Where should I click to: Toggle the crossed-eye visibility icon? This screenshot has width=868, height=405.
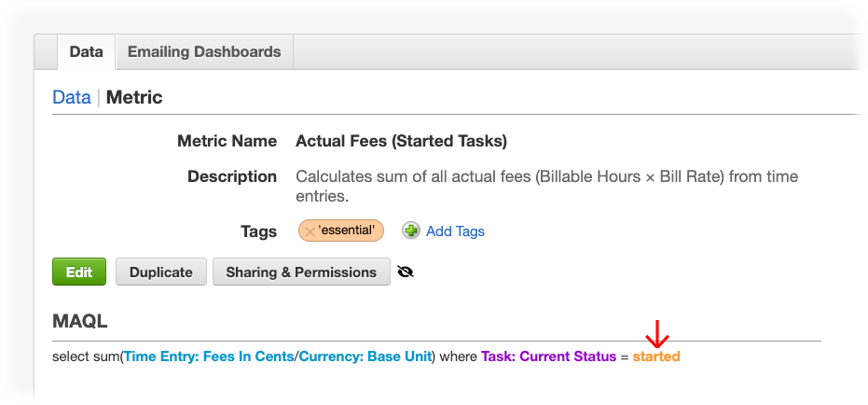coord(406,272)
